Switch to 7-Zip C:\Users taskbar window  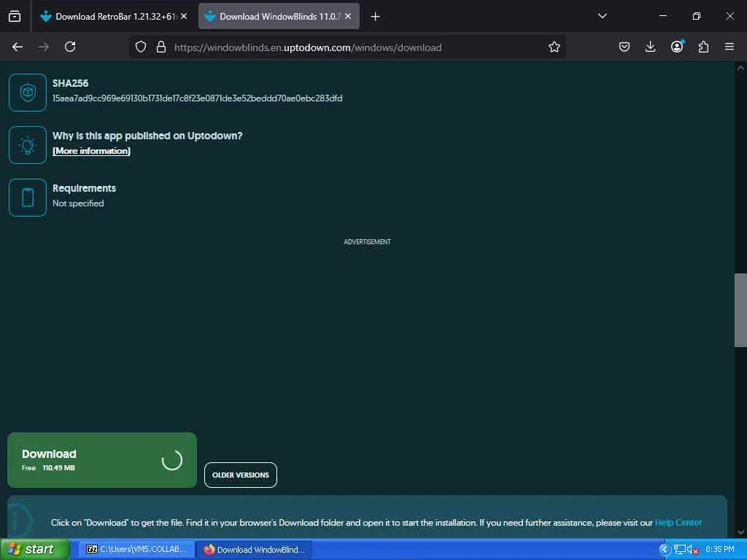point(136,550)
